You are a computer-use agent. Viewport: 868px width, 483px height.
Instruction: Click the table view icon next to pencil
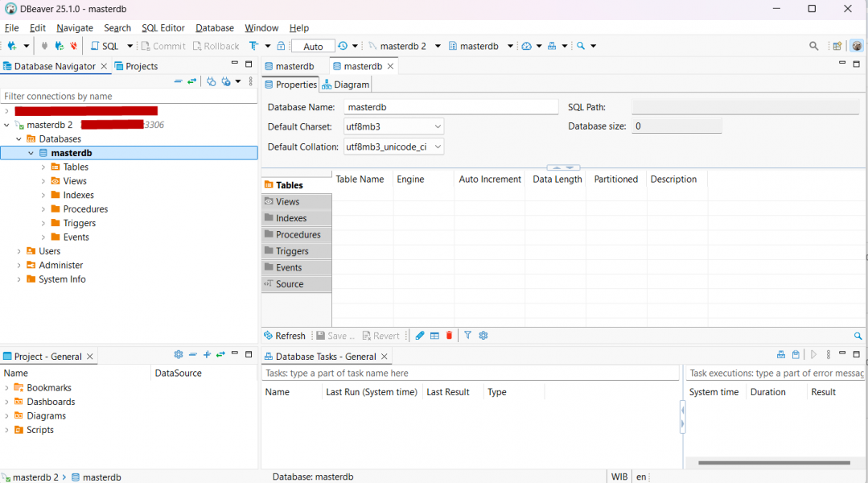tap(434, 336)
